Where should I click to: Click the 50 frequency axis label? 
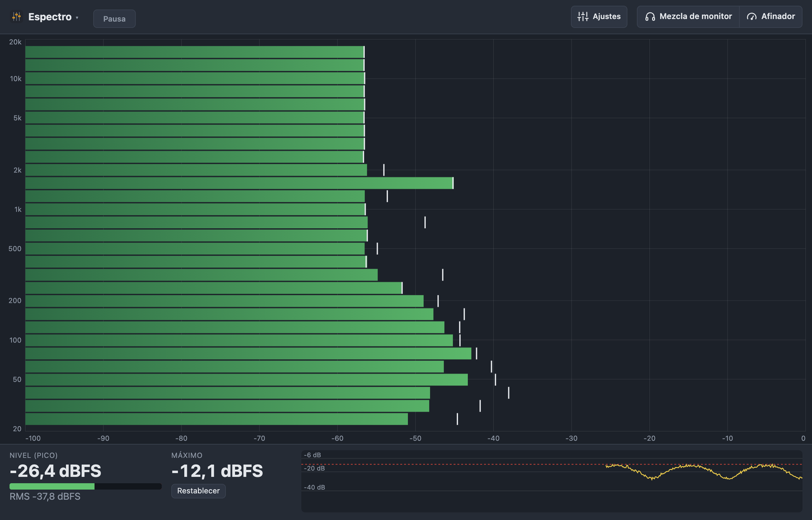click(17, 379)
